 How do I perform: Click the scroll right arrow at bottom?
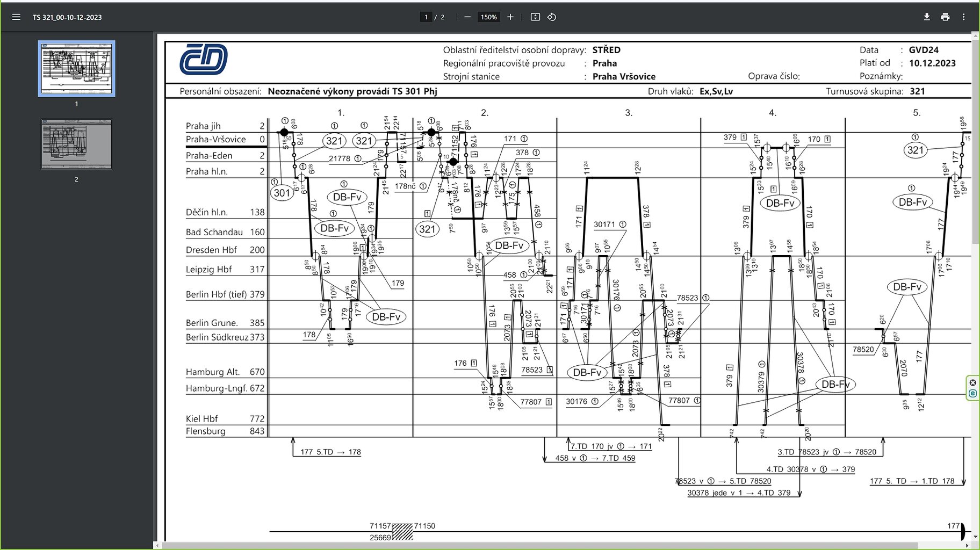pos(968,546)
